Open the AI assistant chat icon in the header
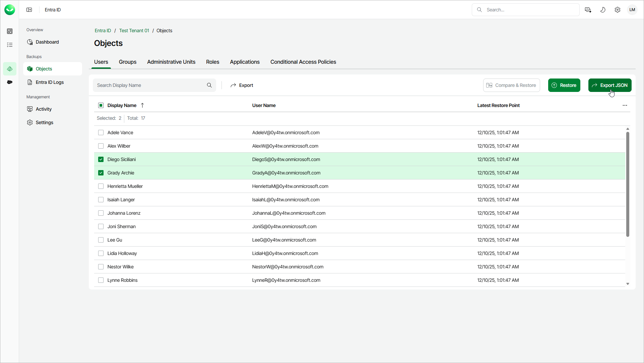This screenshot has width=644, height=363. (588, 10)
